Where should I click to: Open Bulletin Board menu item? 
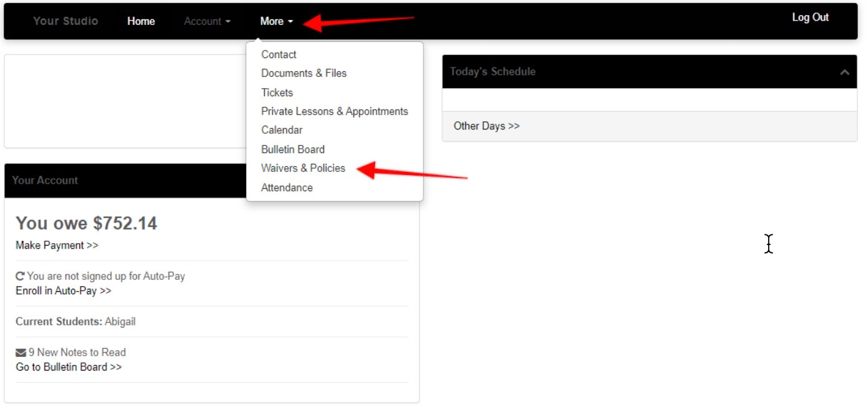[x=293, y=149]
